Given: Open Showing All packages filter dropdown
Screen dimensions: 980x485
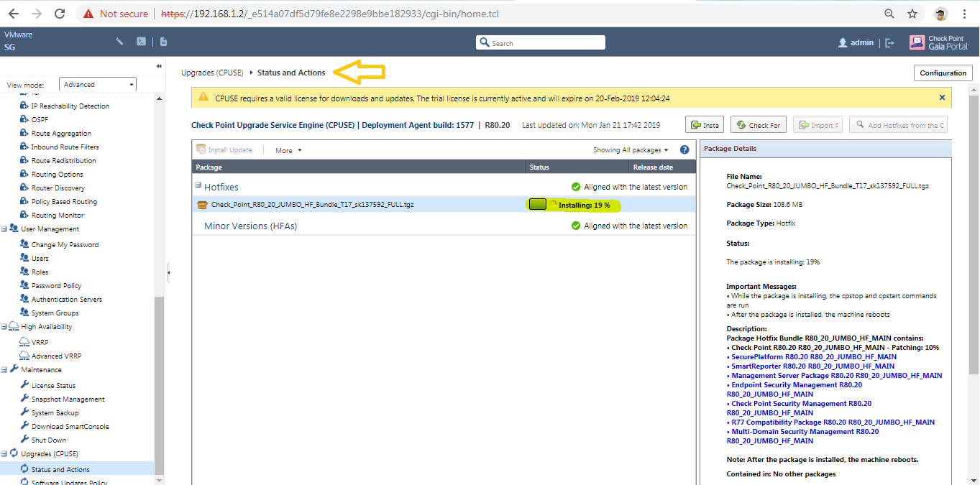Looking at the screenshot, I should [631, 150].
